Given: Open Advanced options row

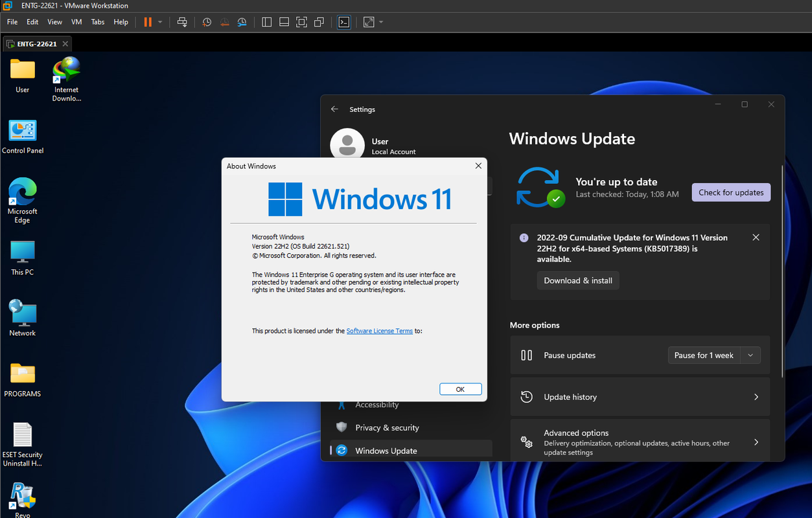Looking at the screenshot, I should tap(640, 442).
